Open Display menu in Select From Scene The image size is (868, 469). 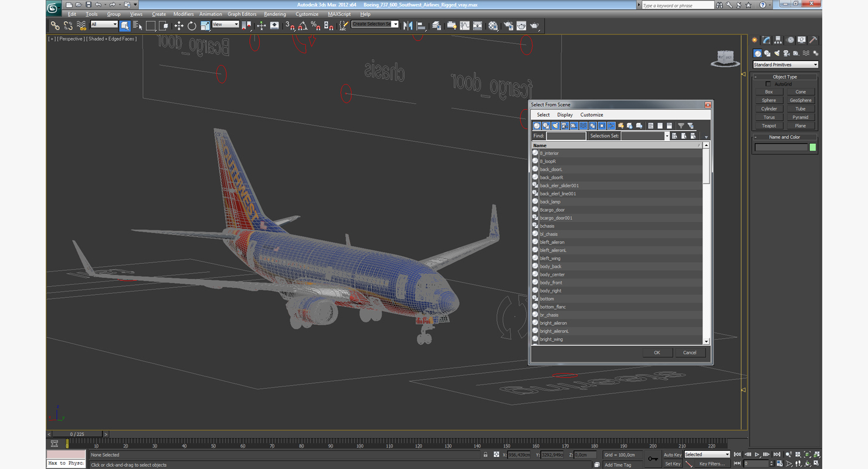coord(565,115)
